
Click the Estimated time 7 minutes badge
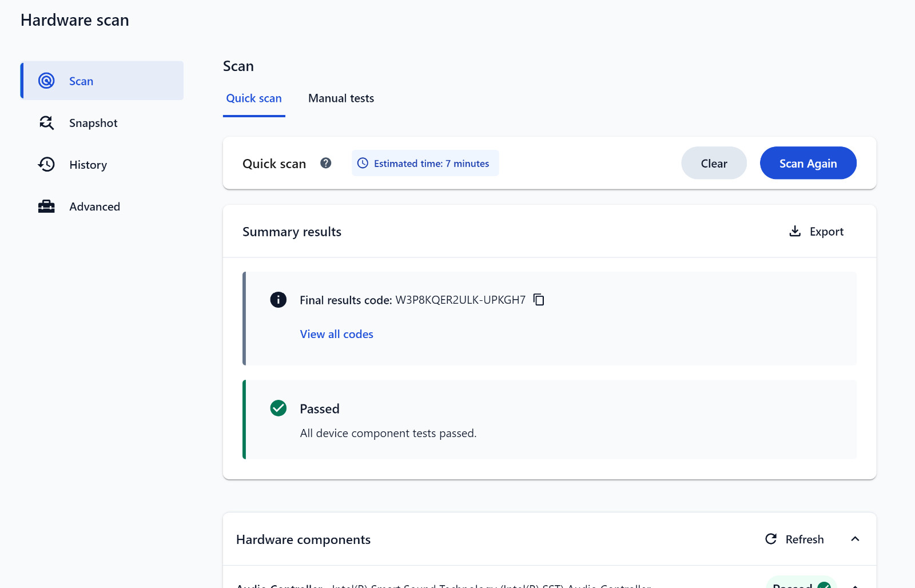click(x=425, y=163)
